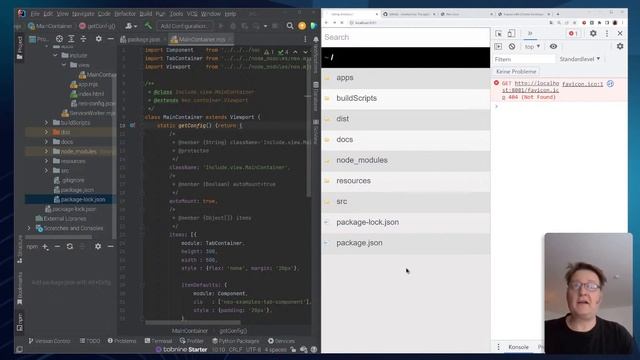
Task: Collapse the view folder in project tree
Action: tap(64, 65)
